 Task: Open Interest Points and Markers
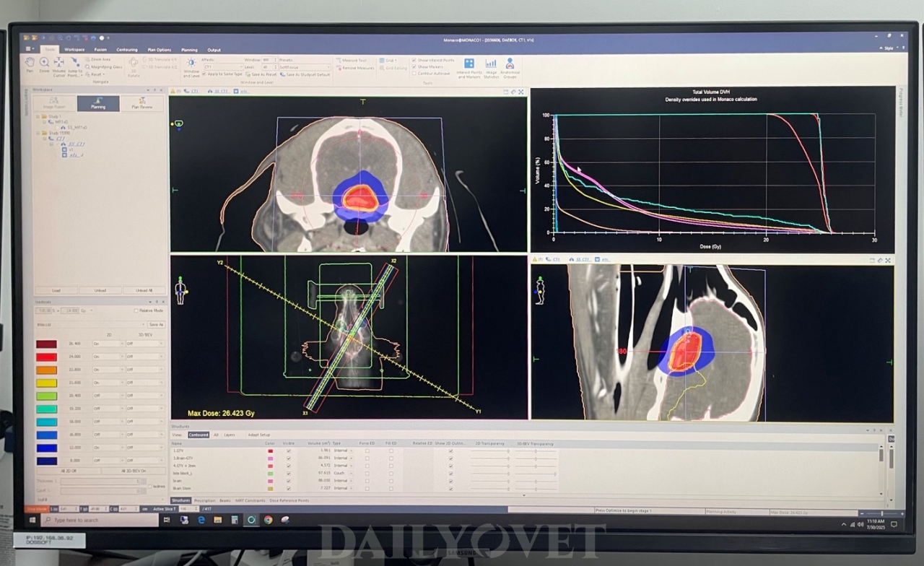[468, 68]
